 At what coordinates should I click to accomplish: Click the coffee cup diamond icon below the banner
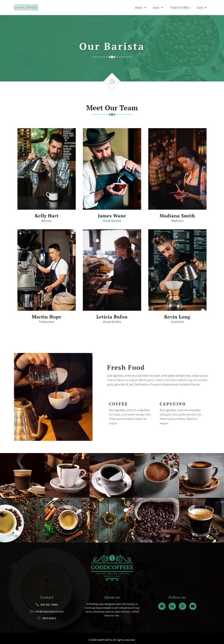click(x=112, y=81)
